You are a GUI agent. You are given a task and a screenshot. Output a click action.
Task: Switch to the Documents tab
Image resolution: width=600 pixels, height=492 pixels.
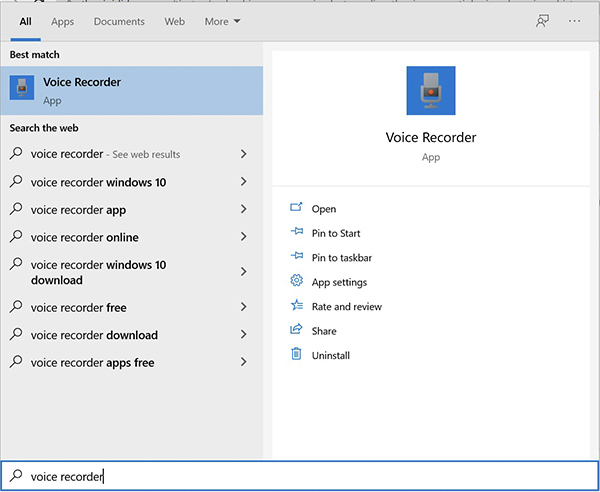coord(119,22)
